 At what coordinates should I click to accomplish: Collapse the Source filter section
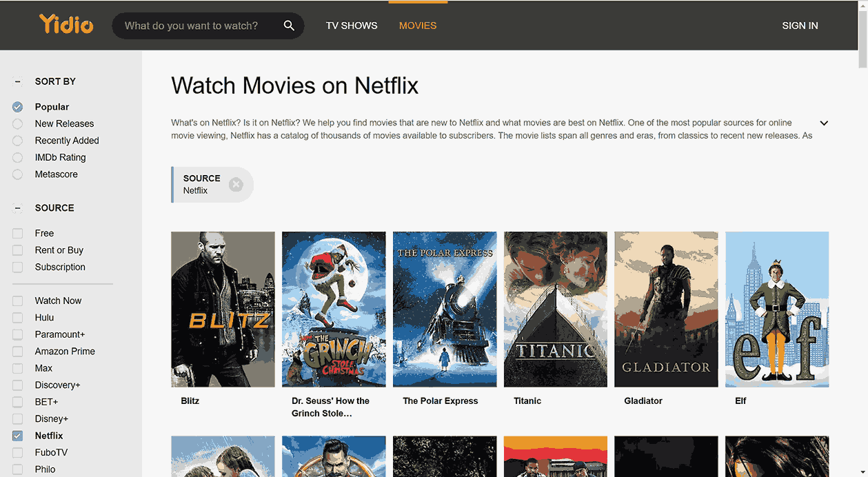[18, 207]
